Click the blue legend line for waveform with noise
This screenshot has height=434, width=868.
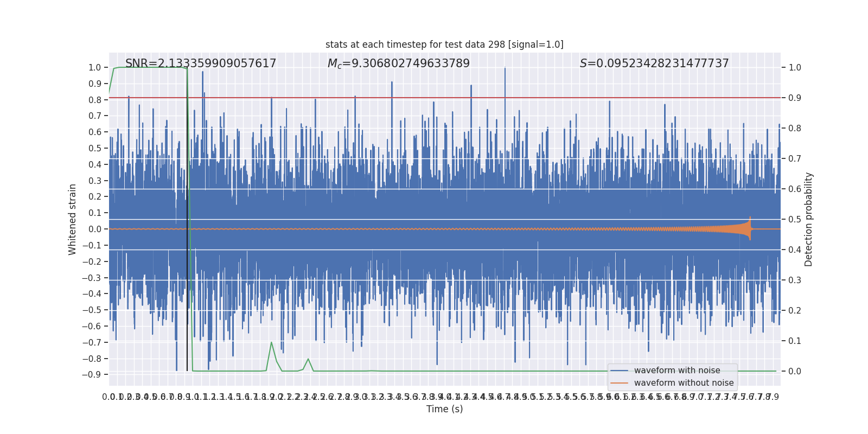point(620,371)
